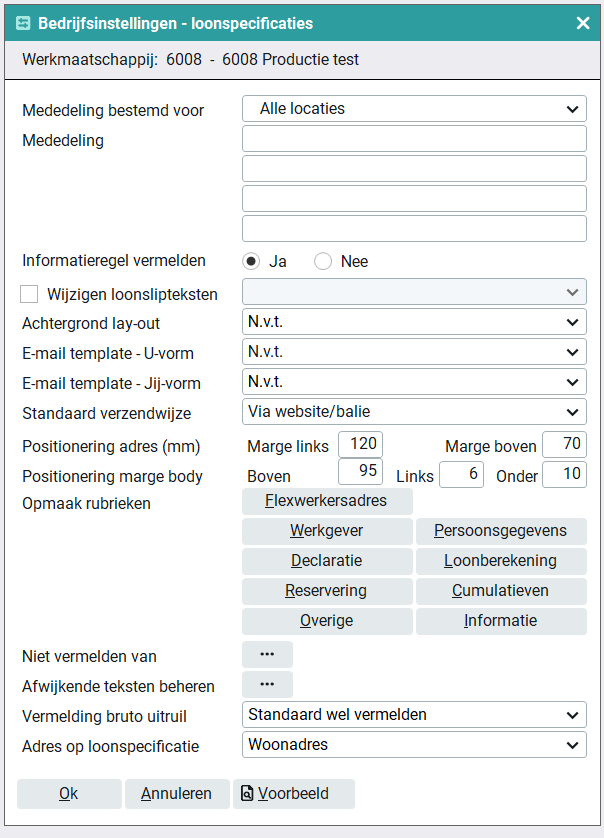The height and width of the screenshot is (838, 604).
Task: Click the Loonberekening button
Action: click(501, 560)
